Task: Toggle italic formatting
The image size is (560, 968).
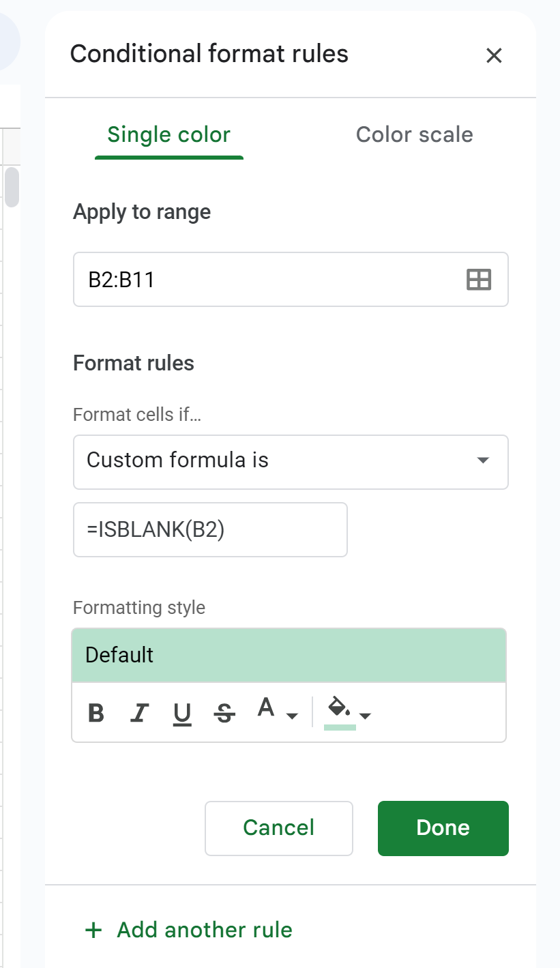Action: (x=139, y=714)
